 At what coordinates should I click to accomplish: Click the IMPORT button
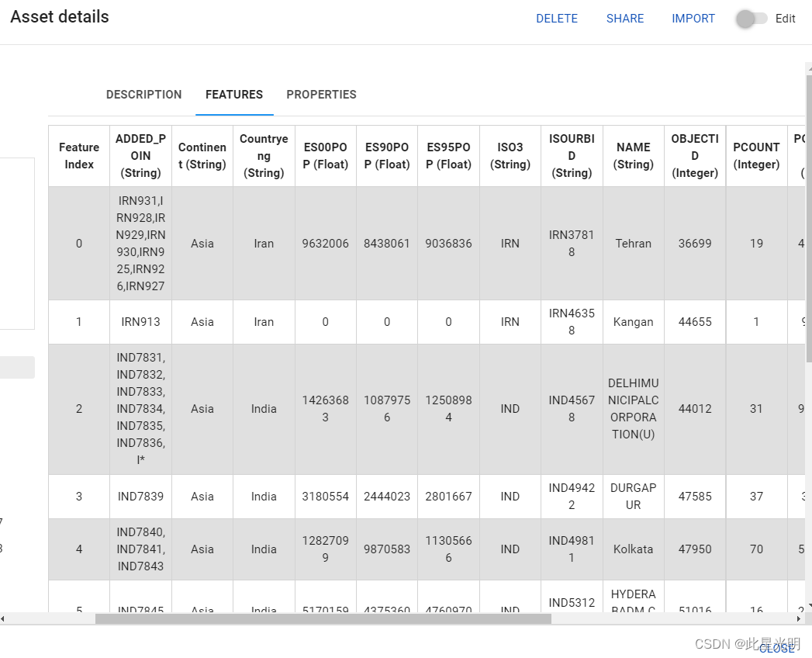tap(693, 19)
